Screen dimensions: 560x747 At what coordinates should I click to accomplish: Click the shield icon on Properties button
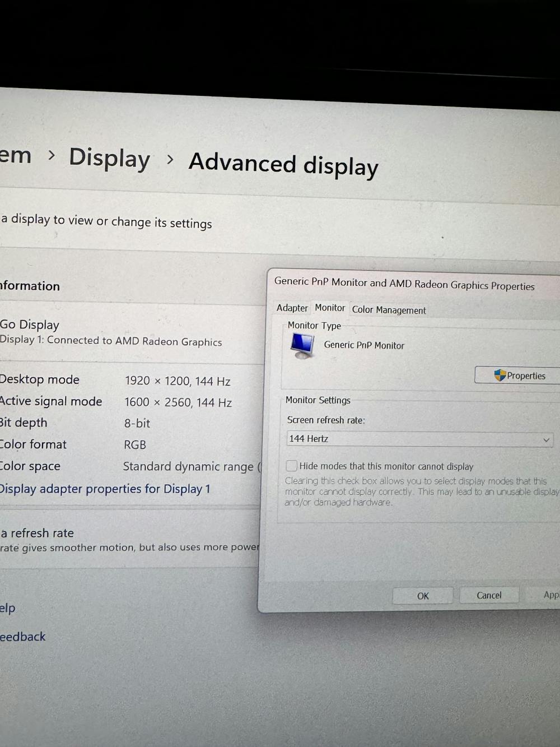click(x=500, y=375)
